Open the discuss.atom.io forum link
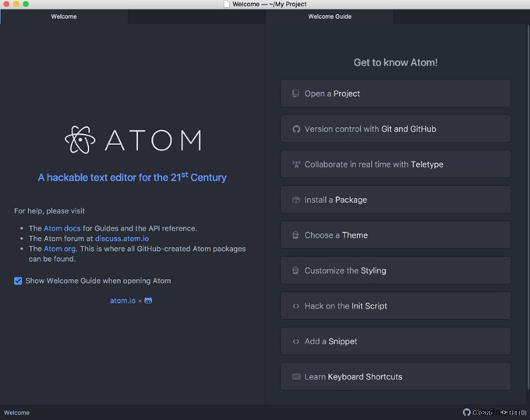This screenshot has height=420, width=530. (122, 238)
